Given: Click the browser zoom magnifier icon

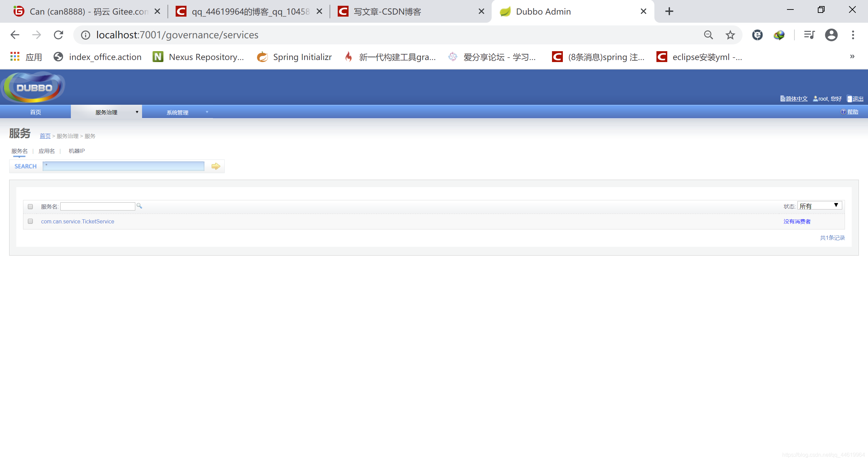Looking at the screenshot, I should point(708,35).
